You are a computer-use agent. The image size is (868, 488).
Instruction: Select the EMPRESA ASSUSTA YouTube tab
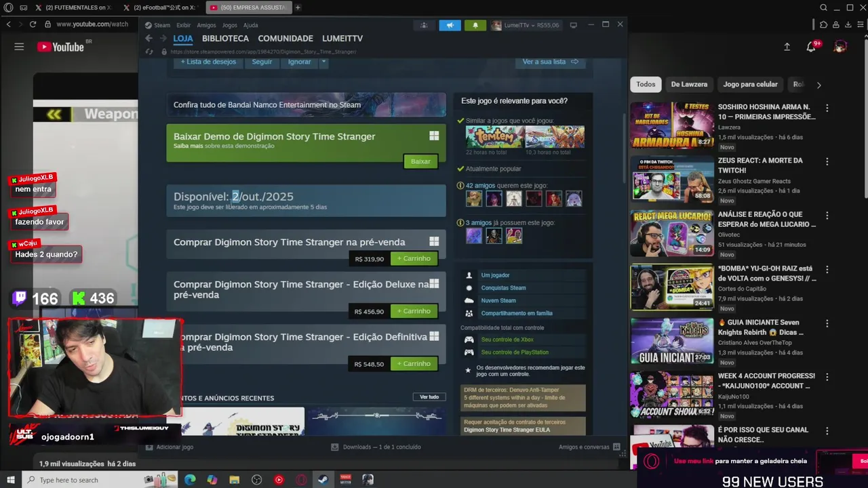point(248,7)
